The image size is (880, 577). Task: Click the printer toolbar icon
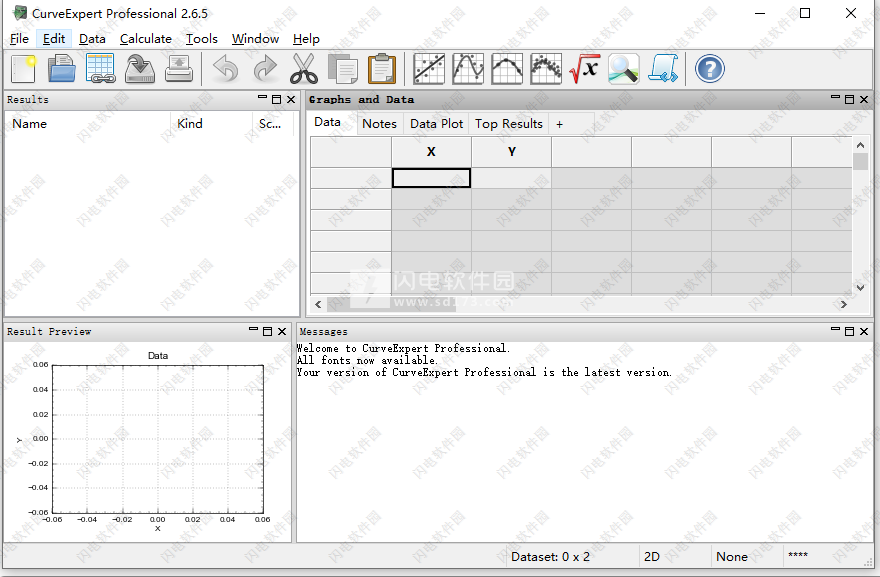pyautogui.click(x=179, y=69)
